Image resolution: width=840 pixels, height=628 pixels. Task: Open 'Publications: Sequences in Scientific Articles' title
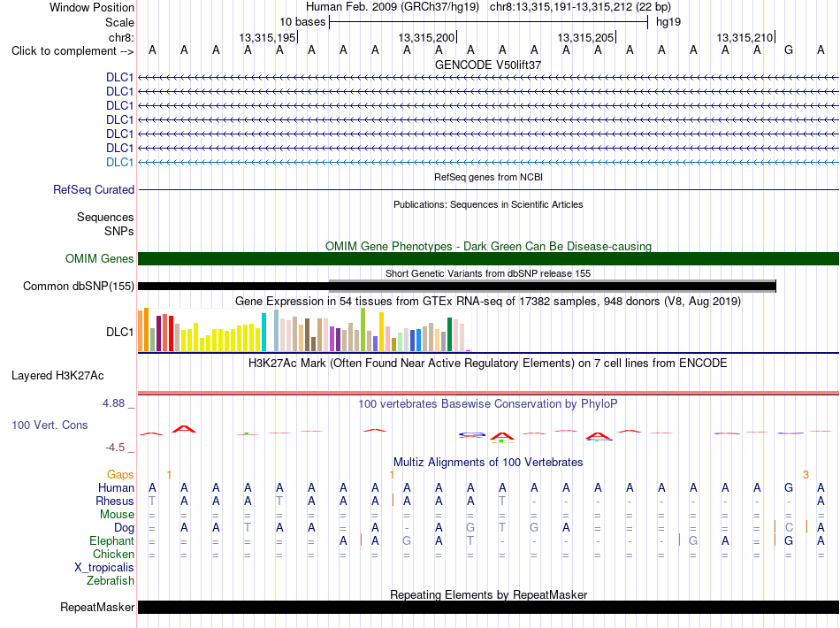[x=488, y=204]
